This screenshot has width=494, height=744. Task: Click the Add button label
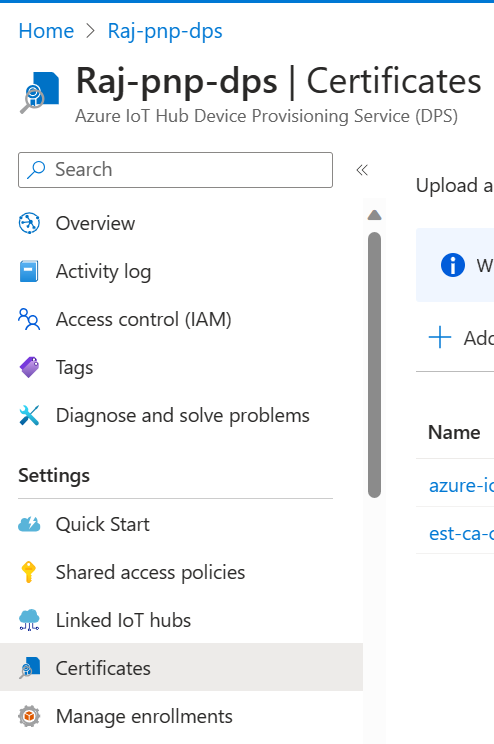pos(478,338)
